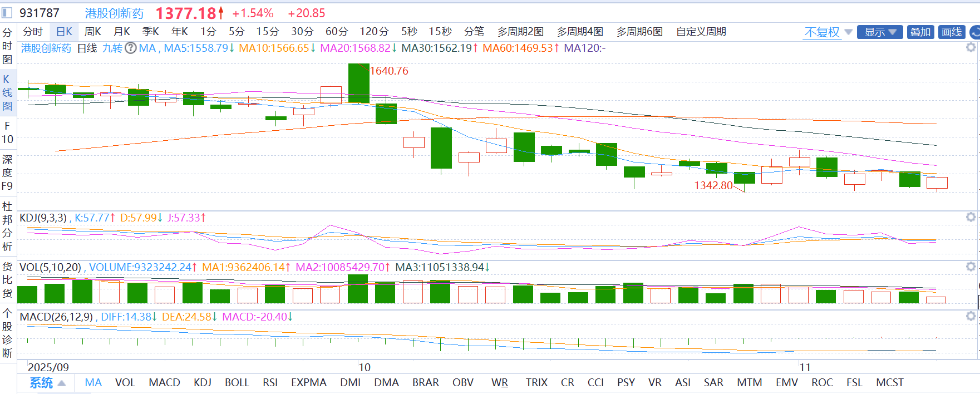Select the VOL indicator tab at bottom
This screenshot has width=980, height=394.
(x=125, y=383)
